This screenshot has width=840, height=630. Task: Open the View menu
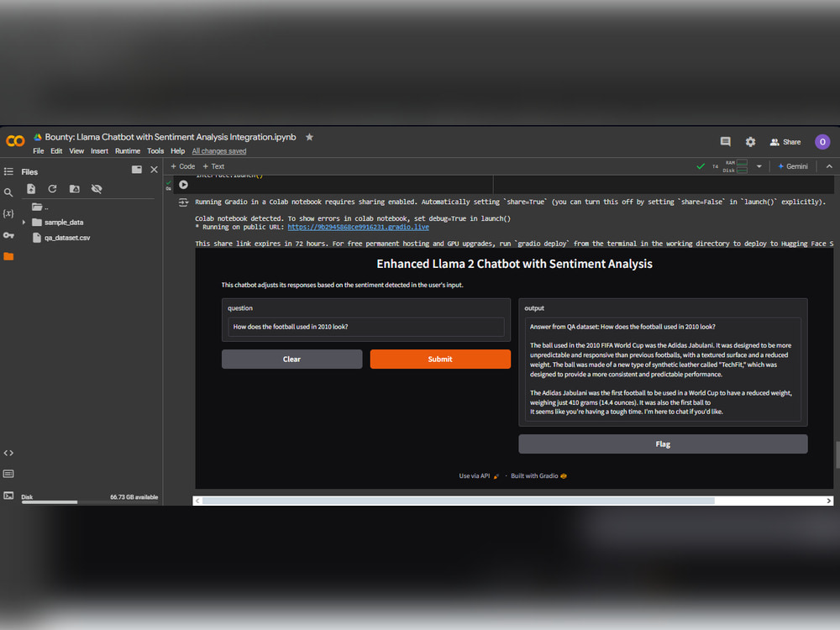(76, 151)
